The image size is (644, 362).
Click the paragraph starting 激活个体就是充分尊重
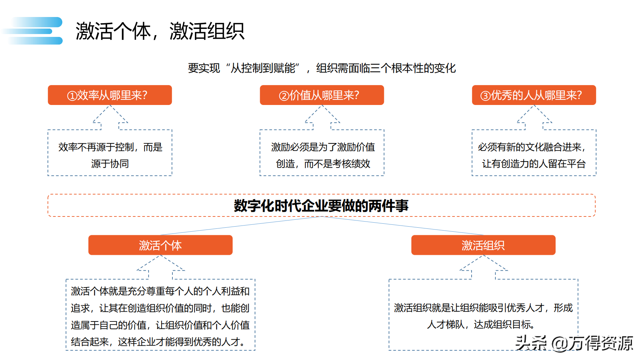click(160, 316)
